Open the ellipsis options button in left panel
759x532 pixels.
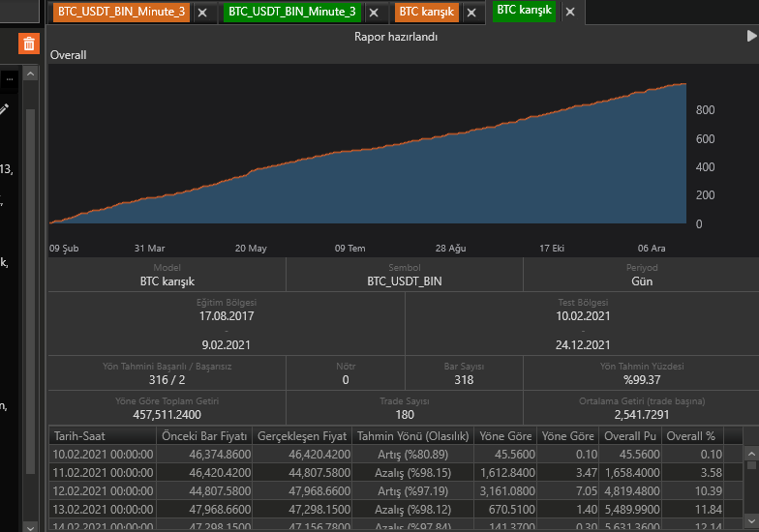click(10, 78)
